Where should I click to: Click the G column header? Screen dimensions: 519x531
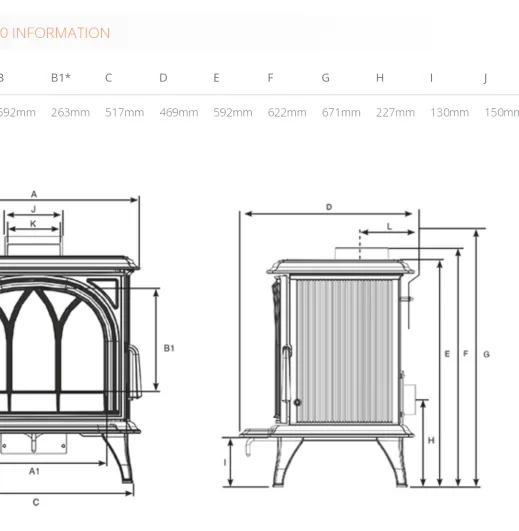pyautogui.click(x=325, y=78)
